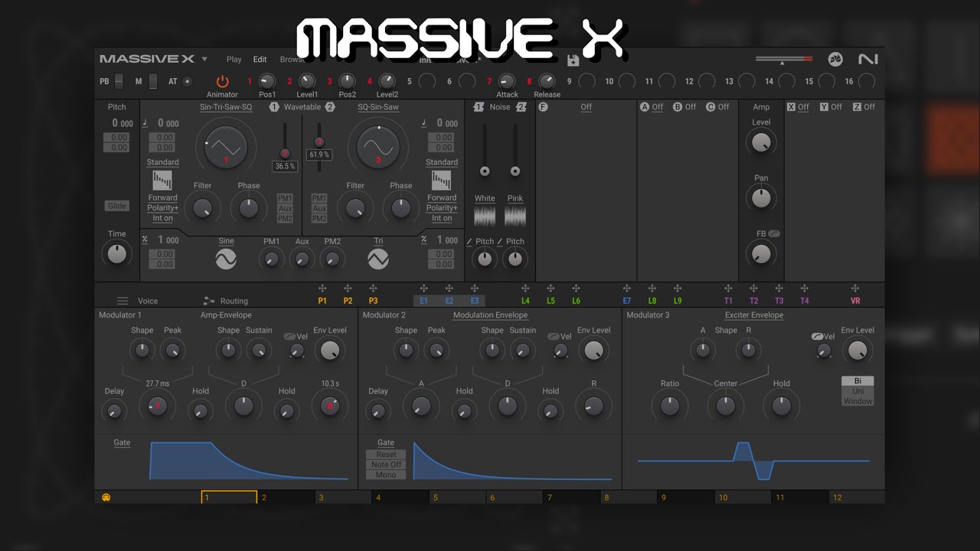Open the filter F Off type menu
Image resolution: width=980 pixels, height=551 pixels.
(586, 107)
